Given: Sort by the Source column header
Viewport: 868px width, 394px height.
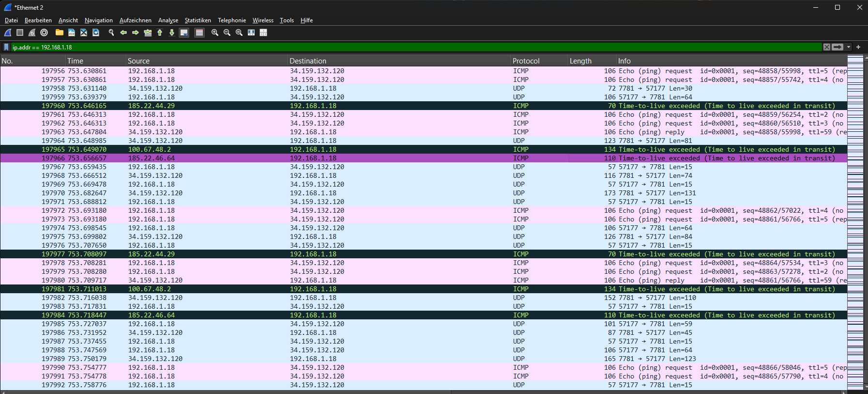Looking at the screenshot, I should pos(207,61).
